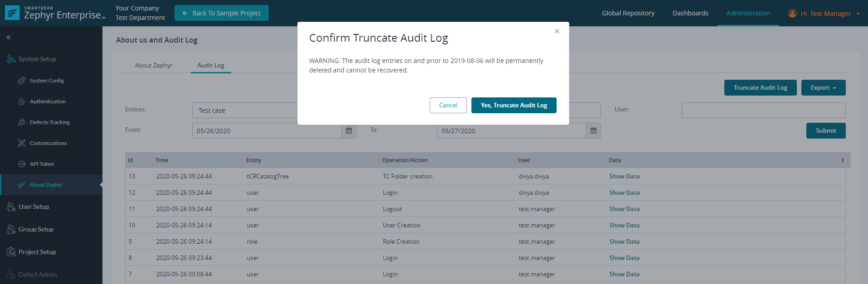Click the Customizations tools icon
This screenshot has width=868, height=284.
[22, 143]
